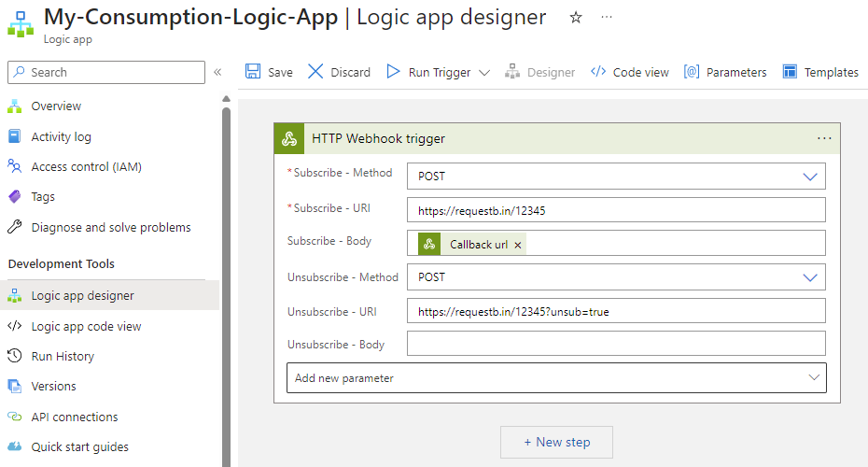The width and height of the screenshot is (868, 467).
Task: Click the Save disk icon
Action: point(253,72)
